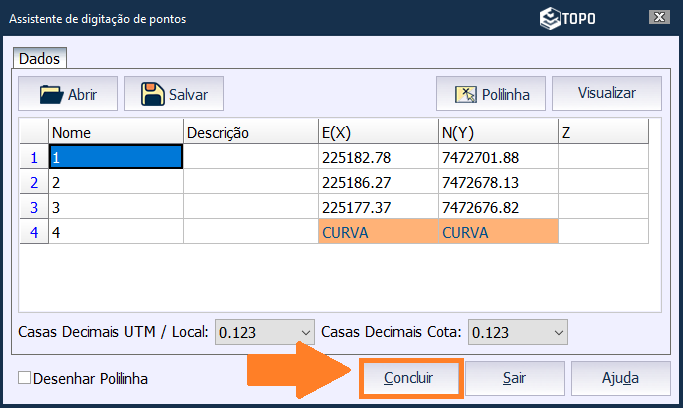Click the orange CURVA cell under E(X)
Viewport: 683px width, 408px height.
click(x=377, y=232)
